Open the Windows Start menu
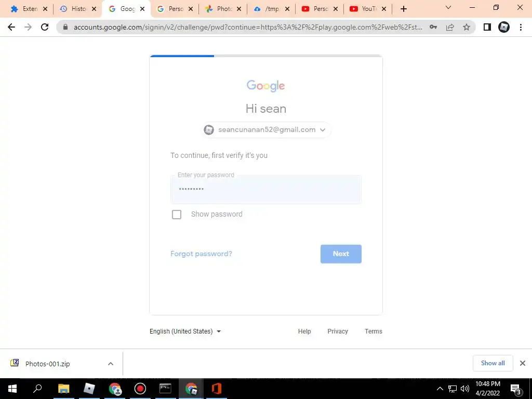Image resolution: width=532 pixels, height=399 pixels. [x=12, y=389]
